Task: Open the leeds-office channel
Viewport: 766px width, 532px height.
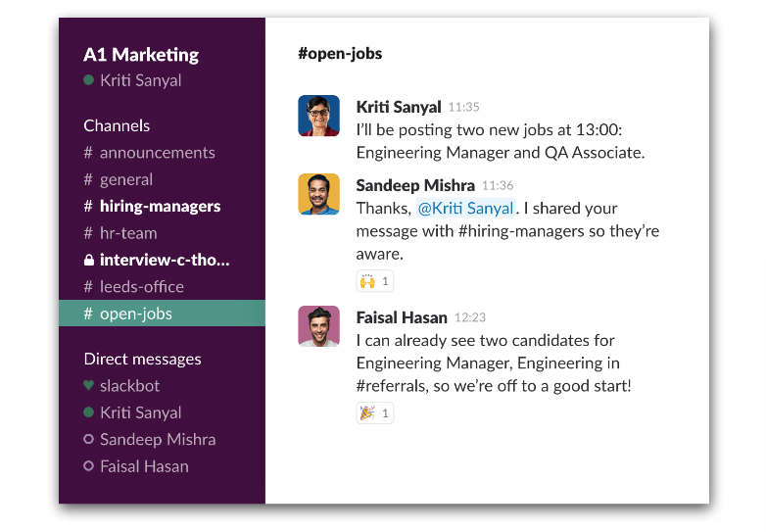Action: [141, 287]
